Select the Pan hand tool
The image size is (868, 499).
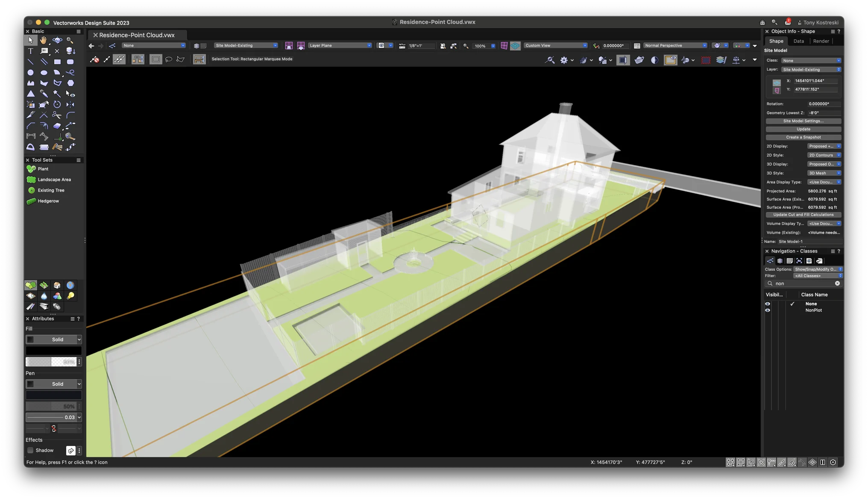tap(44, 40)
